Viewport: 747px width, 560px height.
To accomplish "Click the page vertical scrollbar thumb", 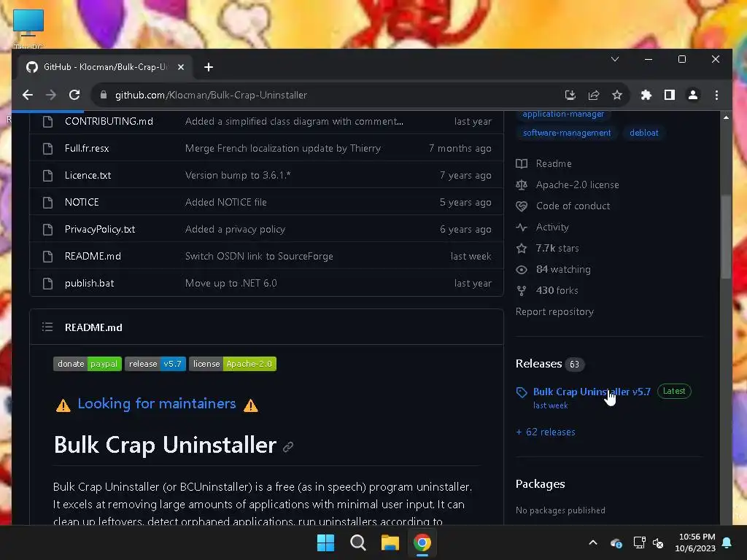I will (726, 237).
